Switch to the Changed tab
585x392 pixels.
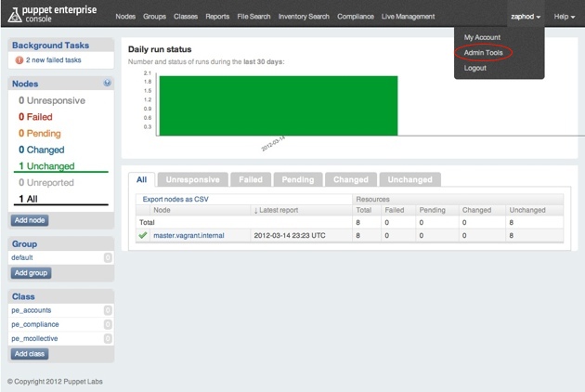tap(351, 179)
